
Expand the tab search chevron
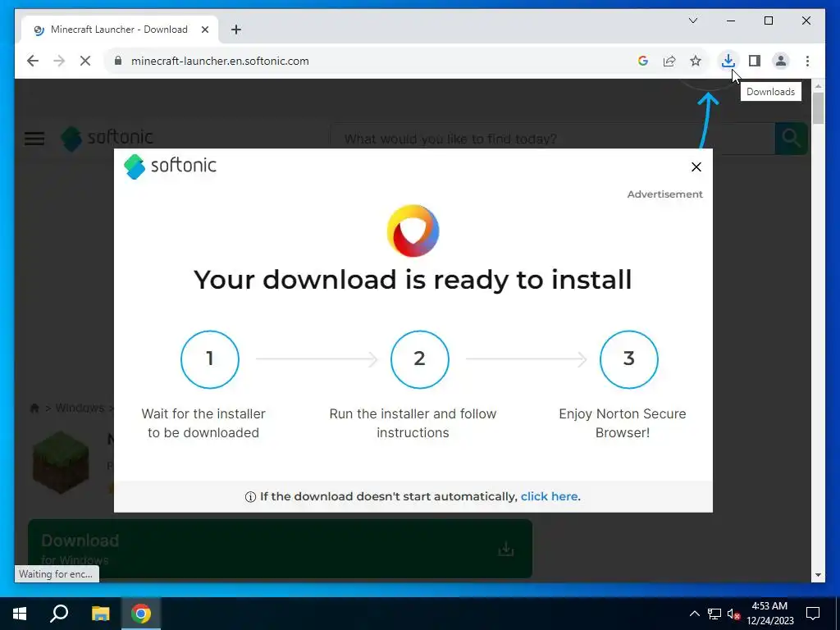coord(692,21)
